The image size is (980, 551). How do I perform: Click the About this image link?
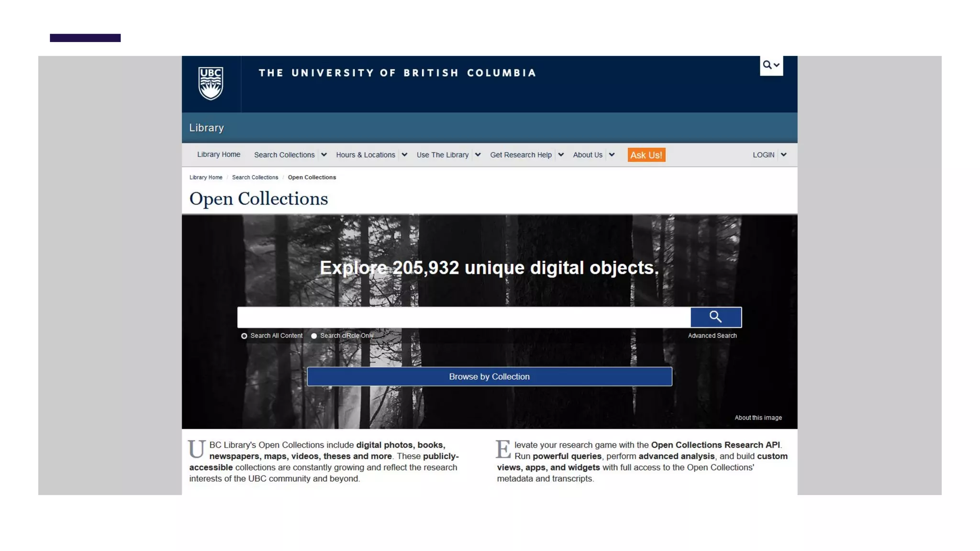coord(758,418)
